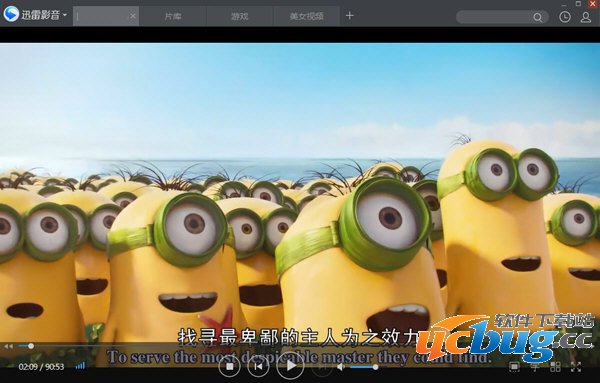
Task: Toggle fullscreen mode
Action: [x=576, y=367]
